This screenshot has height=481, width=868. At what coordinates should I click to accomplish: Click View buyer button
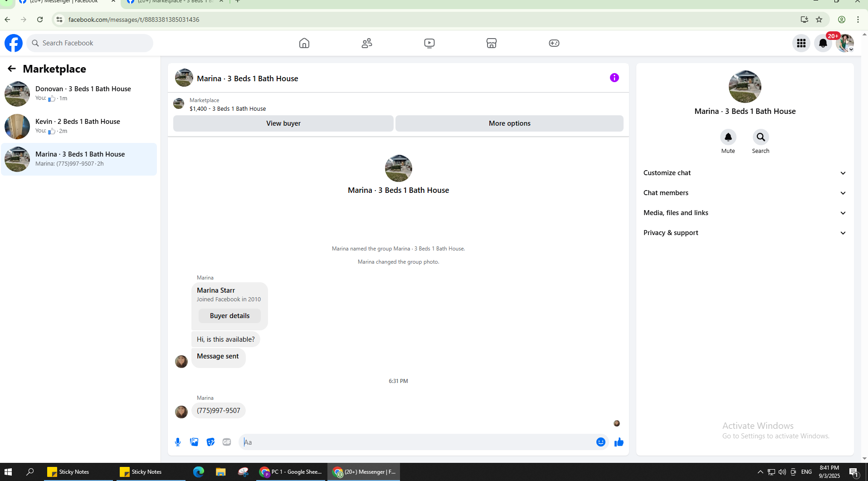(283, 123)
